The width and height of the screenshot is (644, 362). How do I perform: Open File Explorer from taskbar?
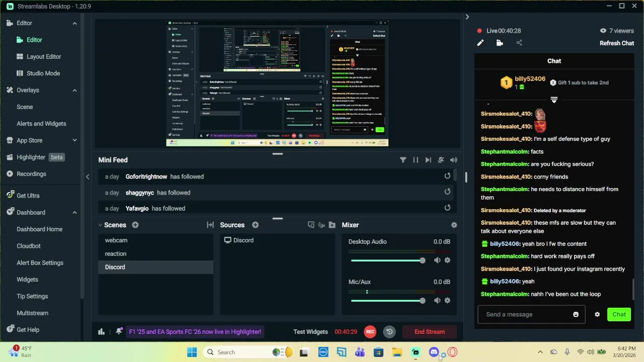pos(397,352)
